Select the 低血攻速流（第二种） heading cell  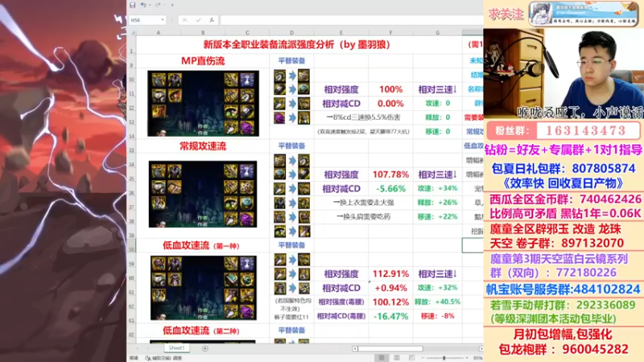(203, 331)
